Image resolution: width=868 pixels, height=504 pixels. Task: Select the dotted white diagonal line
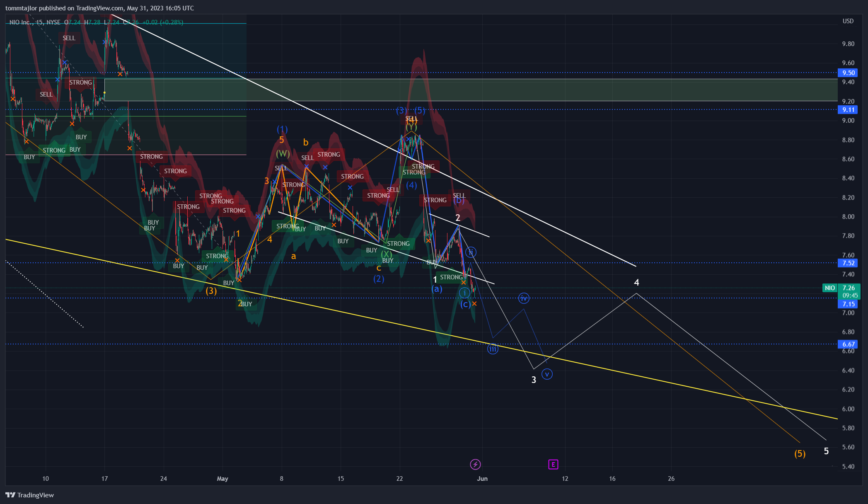(44, 294)
